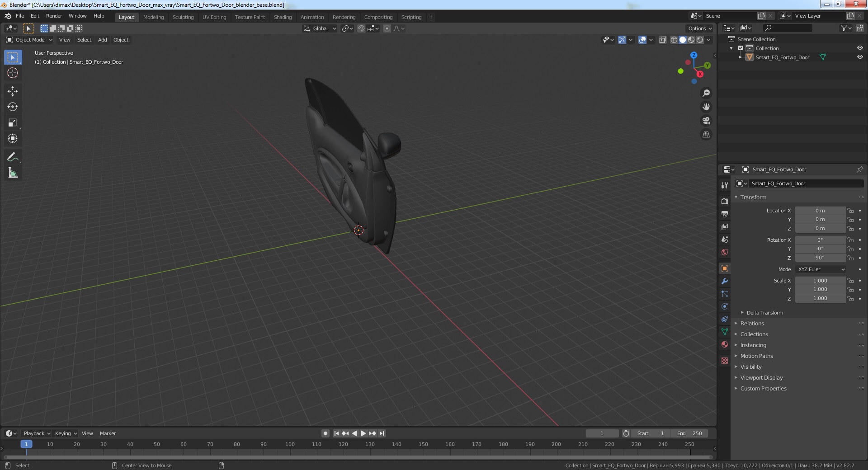Toggle proportional editing

click(x=387, y=28)
